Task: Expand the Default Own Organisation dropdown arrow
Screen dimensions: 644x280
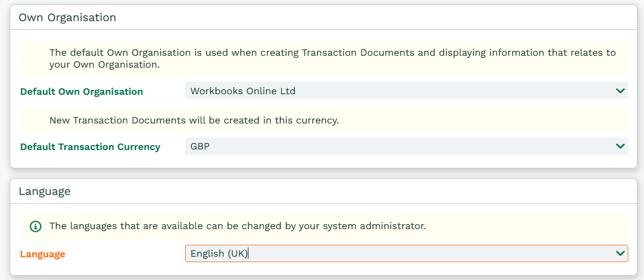Action: coord(620,91)
